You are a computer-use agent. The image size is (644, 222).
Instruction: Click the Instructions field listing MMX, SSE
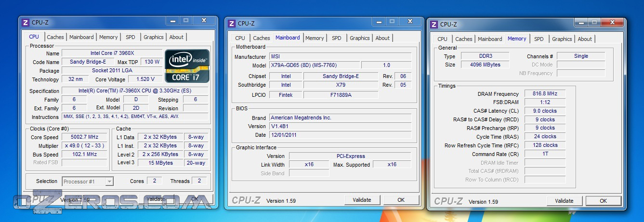point(135,117)
